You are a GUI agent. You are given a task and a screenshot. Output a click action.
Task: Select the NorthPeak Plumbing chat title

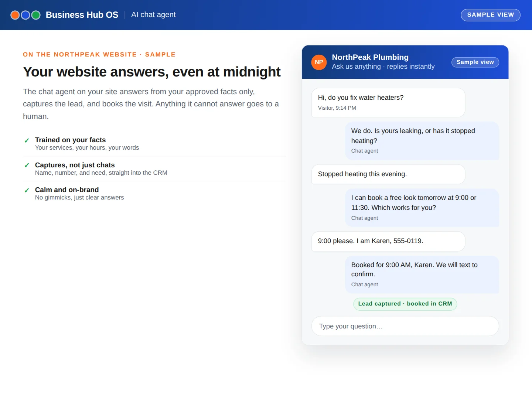(x=370, y=57)
